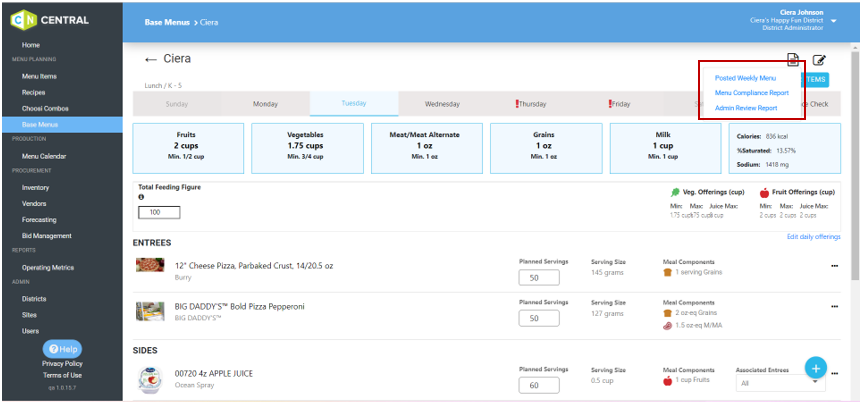Open Forecasting in sidebar
This screenshot has width=866, height=406.
click(x=39, y=220)
